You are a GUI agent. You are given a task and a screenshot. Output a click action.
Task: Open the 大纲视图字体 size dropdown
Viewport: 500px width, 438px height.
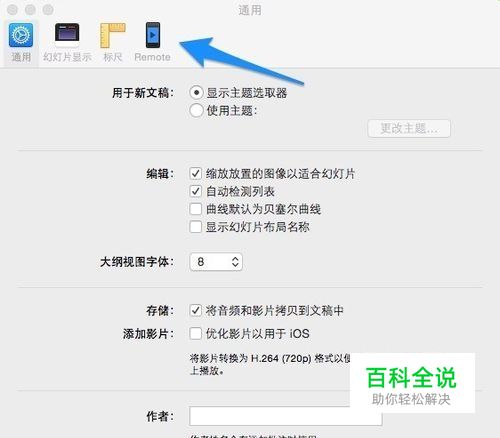tap(216, 262)
